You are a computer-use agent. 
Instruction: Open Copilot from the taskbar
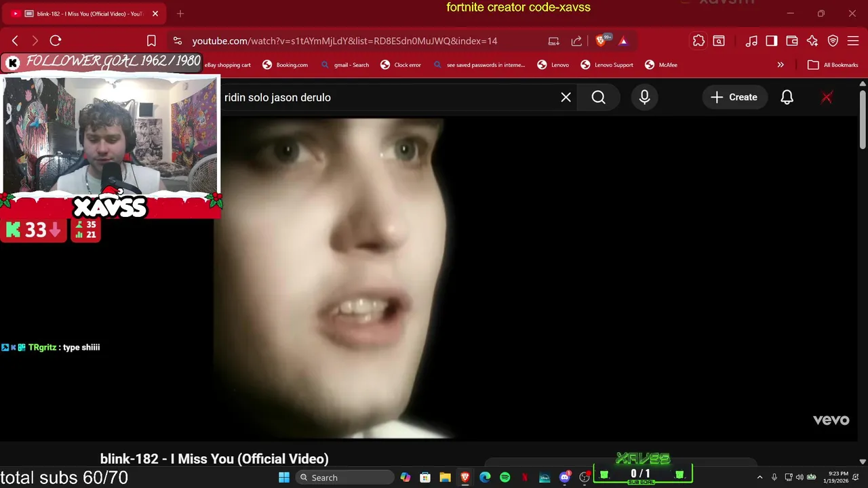(405, 478)
